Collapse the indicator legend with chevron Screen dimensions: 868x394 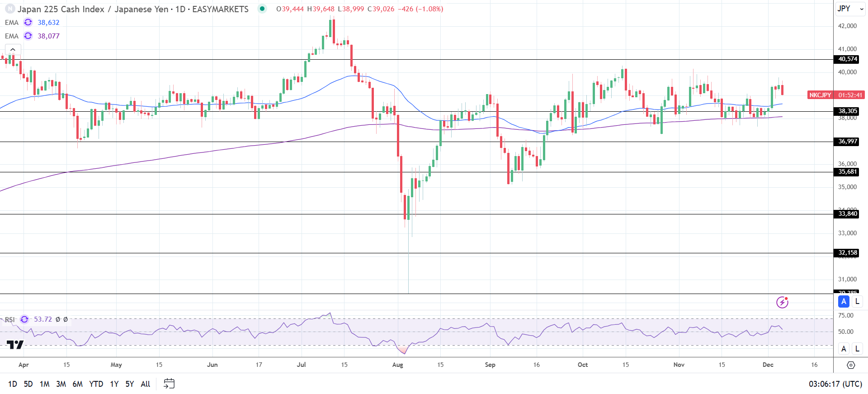coord(13,50)
